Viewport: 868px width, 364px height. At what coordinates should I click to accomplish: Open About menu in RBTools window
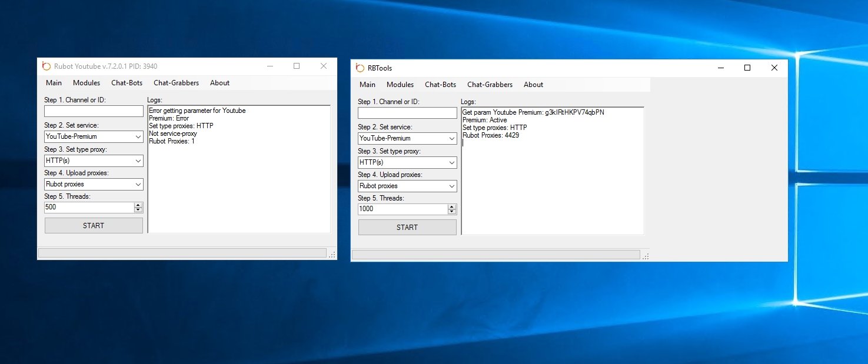[533, 85]
